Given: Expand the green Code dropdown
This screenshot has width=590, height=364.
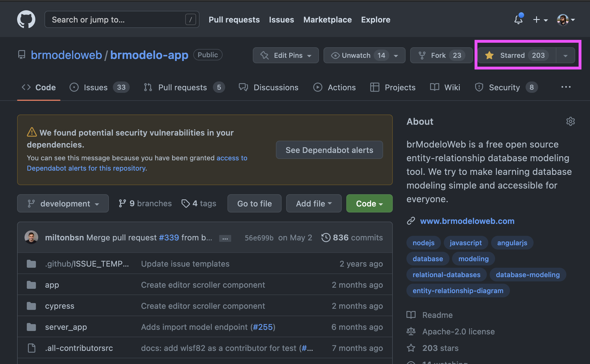Looking at the screenshot, I should pyautogui.click(x=369, y=203).
